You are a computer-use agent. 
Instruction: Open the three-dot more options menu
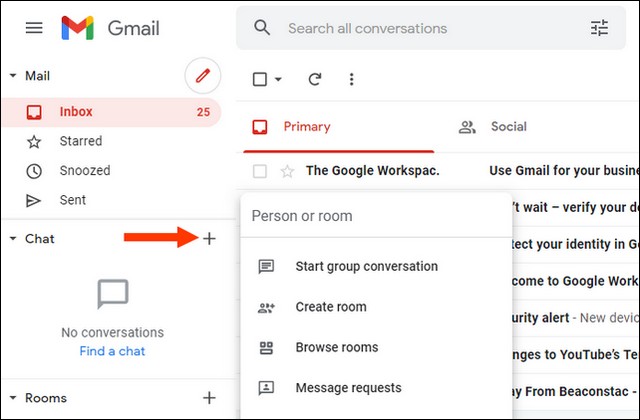coord(351,79)
